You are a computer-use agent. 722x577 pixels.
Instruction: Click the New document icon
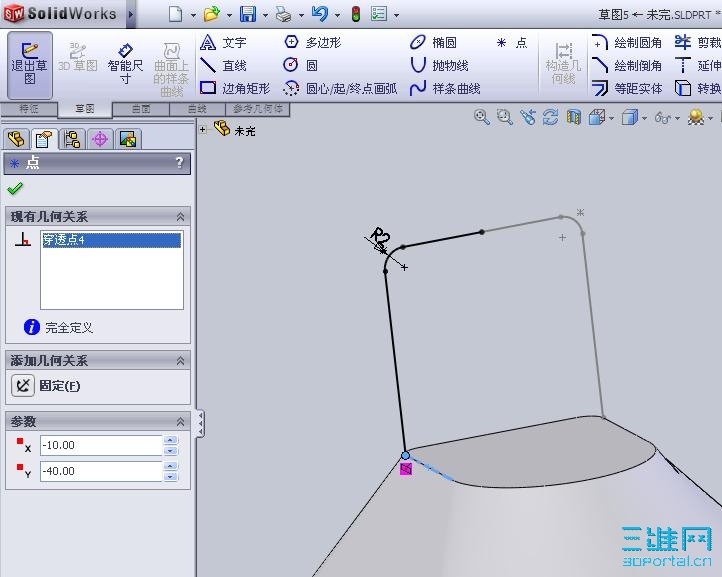pos(175,14)
